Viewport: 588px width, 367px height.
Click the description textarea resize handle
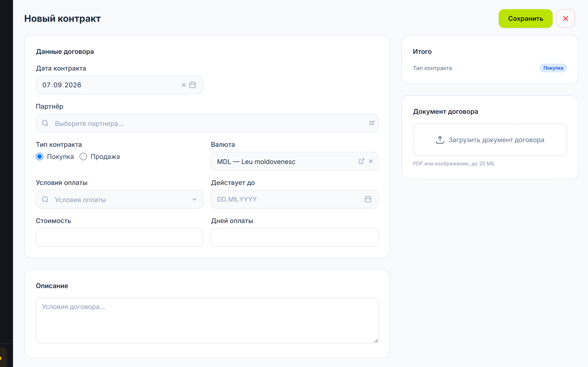376,340
